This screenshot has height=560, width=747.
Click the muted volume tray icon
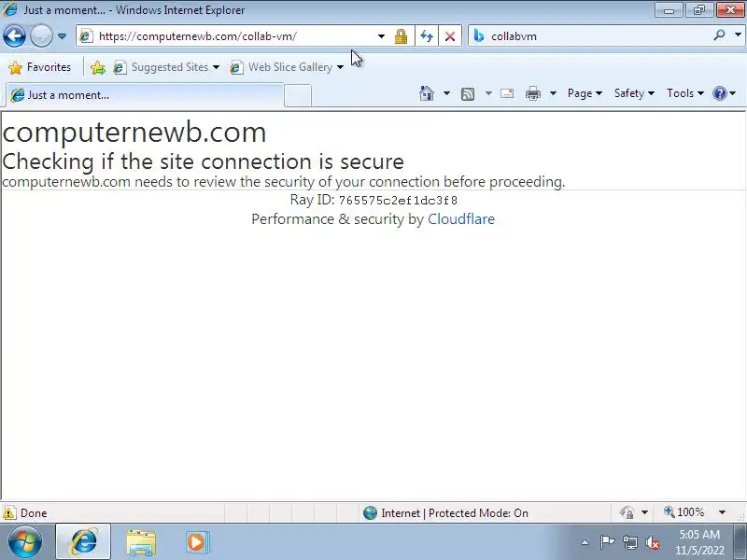click(652, 542)
